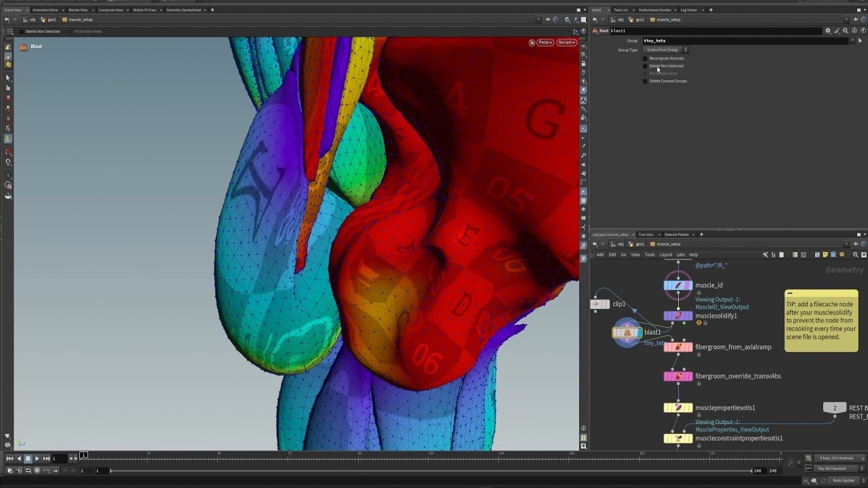Click muscle_setup in the network path bar
Viewport: 868px width, 488px height.
(x=665, y=244)
